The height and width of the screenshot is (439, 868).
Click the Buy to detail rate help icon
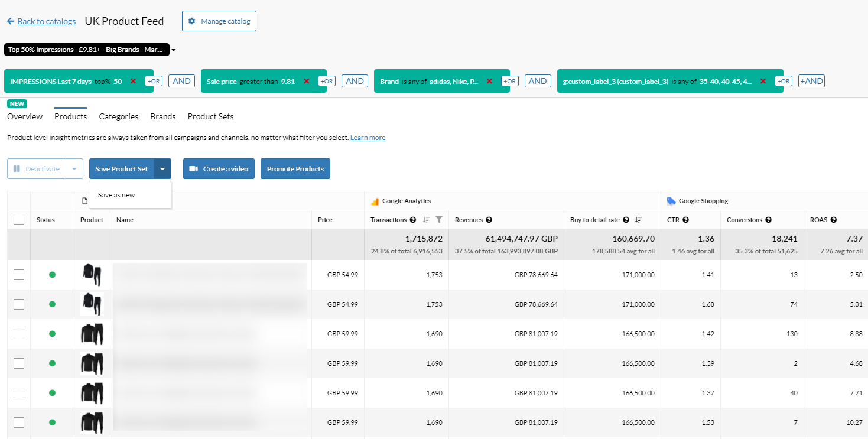pyautogui.click(x=626, y=220)
